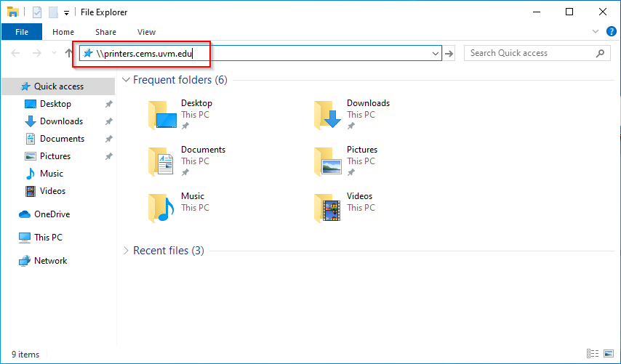Select the Desktop folder icon in Frequent folders
This screenshot has height=364, width=621.
point(162,115)
